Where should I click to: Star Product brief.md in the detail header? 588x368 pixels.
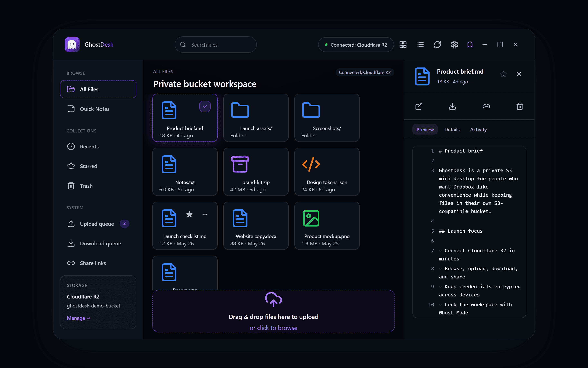point(503,74)
